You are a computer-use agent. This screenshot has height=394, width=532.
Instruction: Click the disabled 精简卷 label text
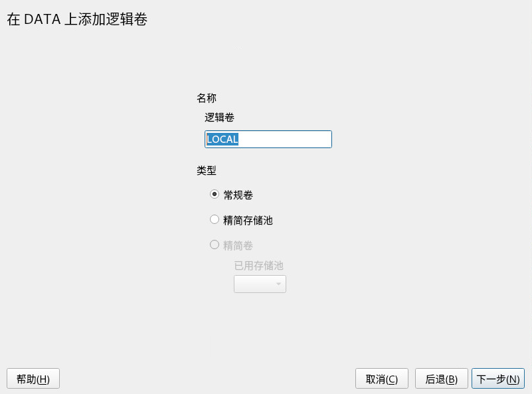[238, 245]
